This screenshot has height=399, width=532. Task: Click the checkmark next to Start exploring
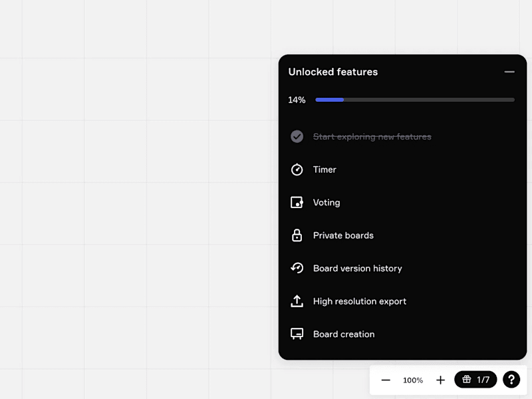pyautogui.click(x=297, y=136)
